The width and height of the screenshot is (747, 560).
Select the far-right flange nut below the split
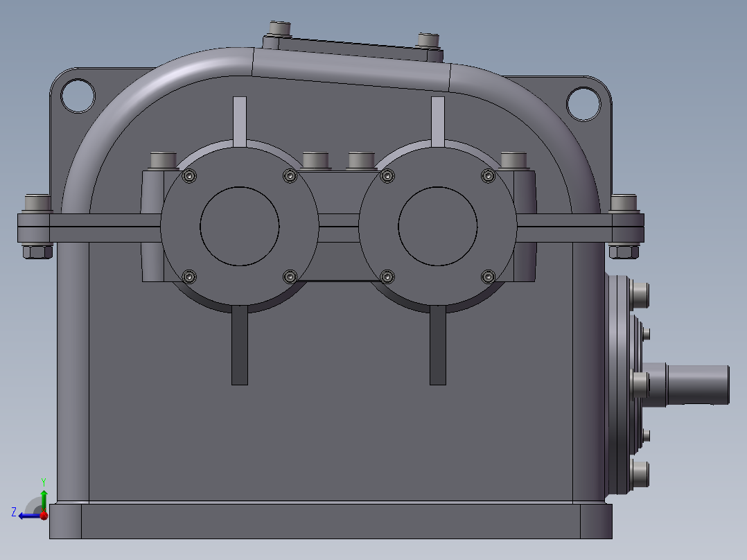[624, 252]
